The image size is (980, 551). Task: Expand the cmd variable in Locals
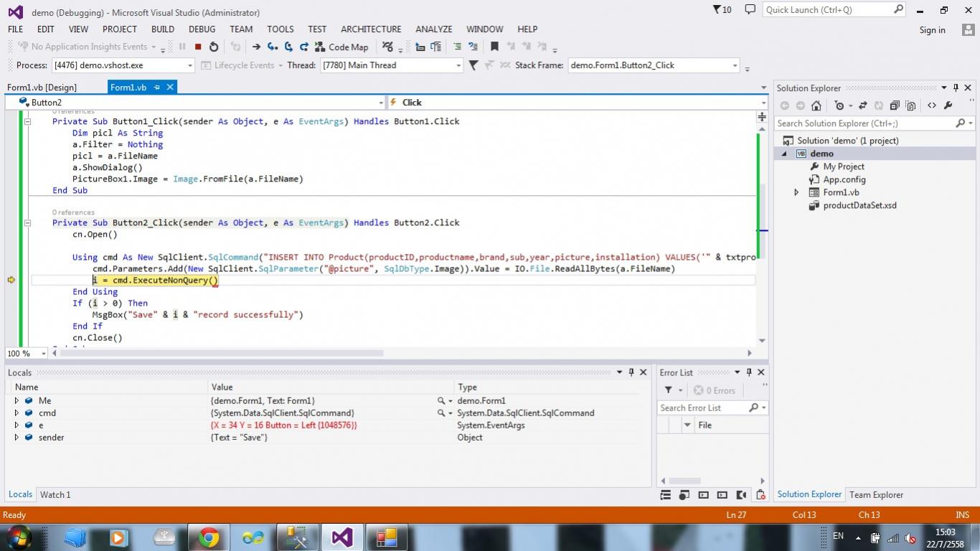pyautogui.click(x=17, y=413)
